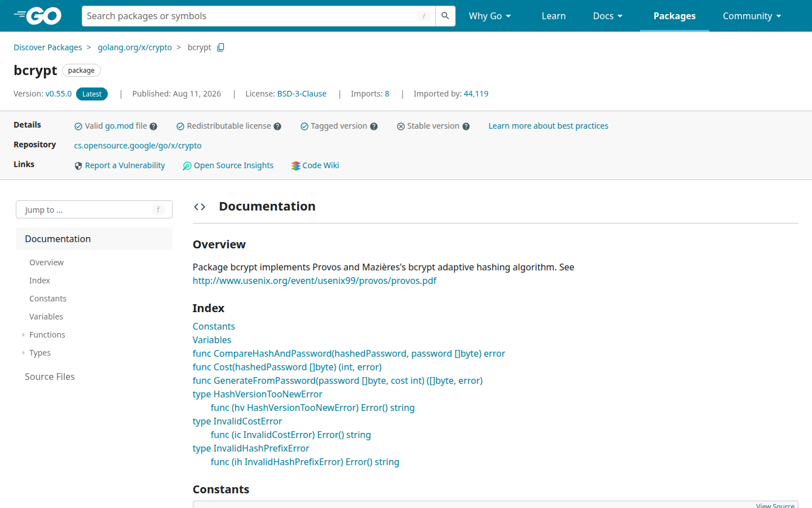Viewport: 812px width, 508px height.
Task: Click the Stable version cross icon
Action: click(401, 126)
